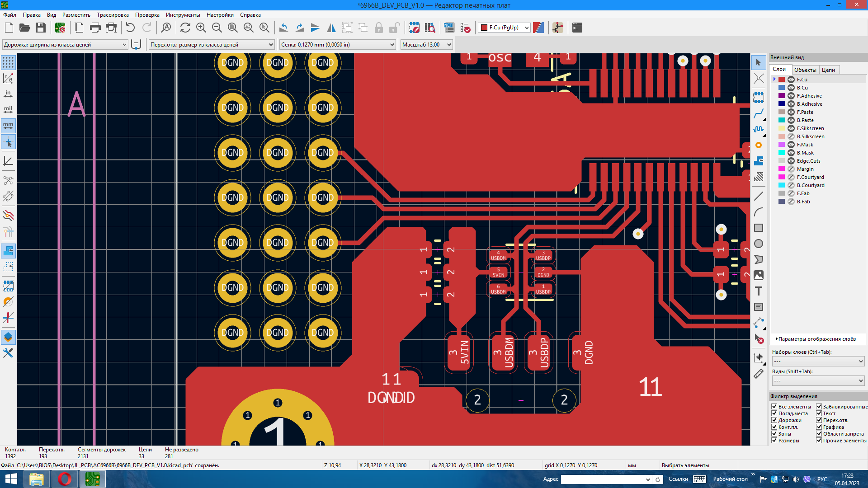
Task: Click the Rotate counterclockwise icon
Action: [x=283, y=28]
